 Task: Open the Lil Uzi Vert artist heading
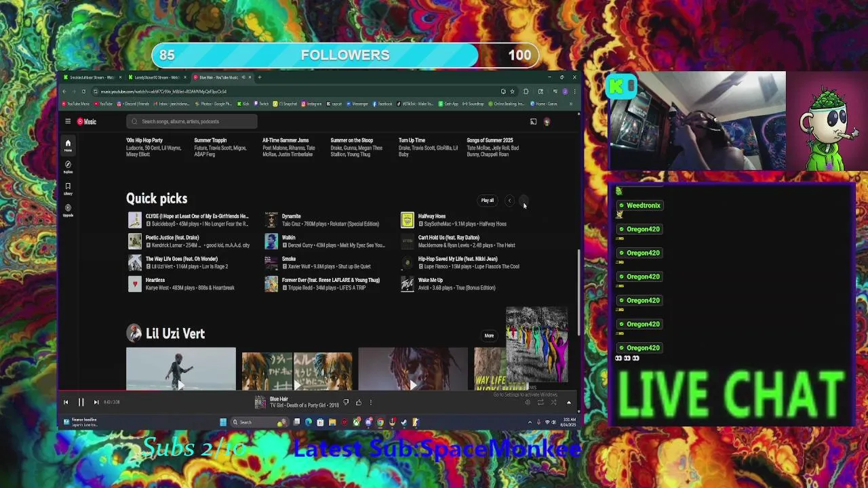[175, 333]
